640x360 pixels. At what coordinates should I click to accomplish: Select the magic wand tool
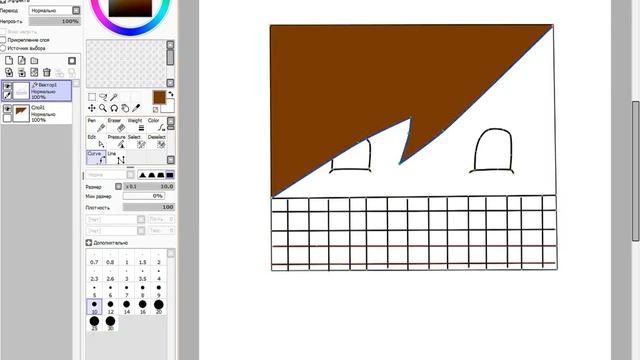click(114, 97)
